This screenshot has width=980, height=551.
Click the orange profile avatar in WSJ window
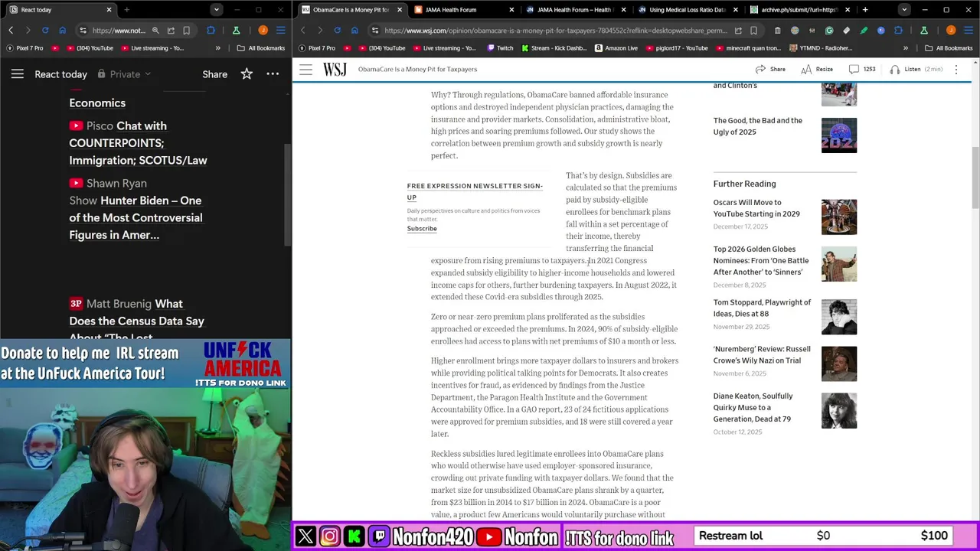click(x=951, y=31)
